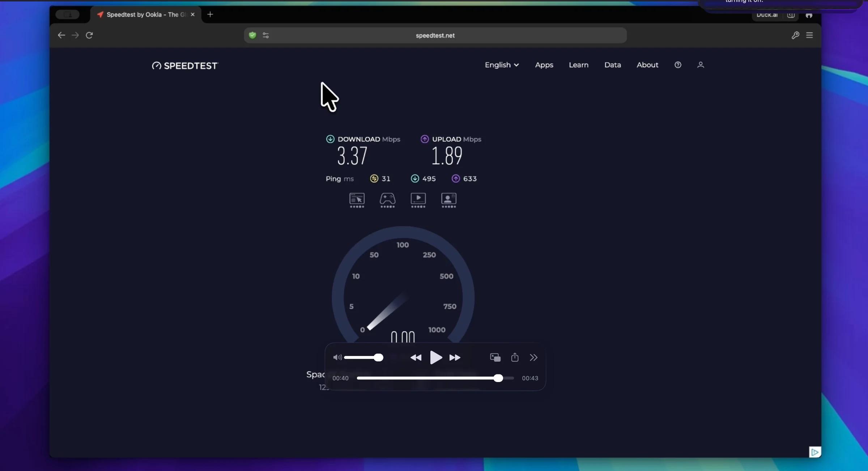
Task: Open the browser hamburger menu
Action: tap(809, 35)
